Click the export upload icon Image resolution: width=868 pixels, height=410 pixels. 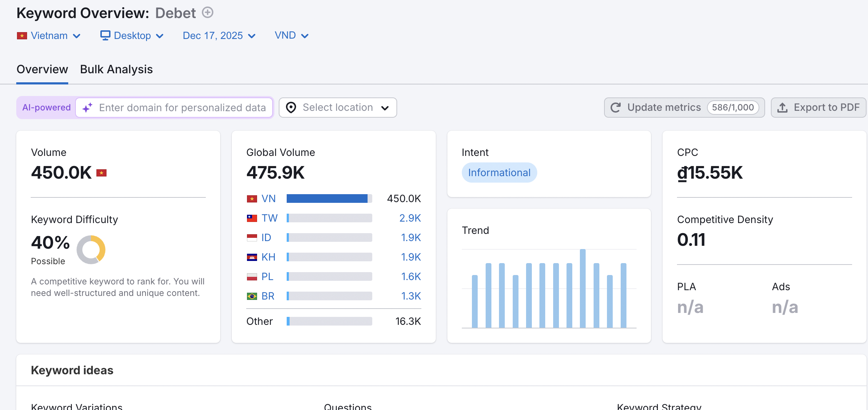click(x=782, y=108)
